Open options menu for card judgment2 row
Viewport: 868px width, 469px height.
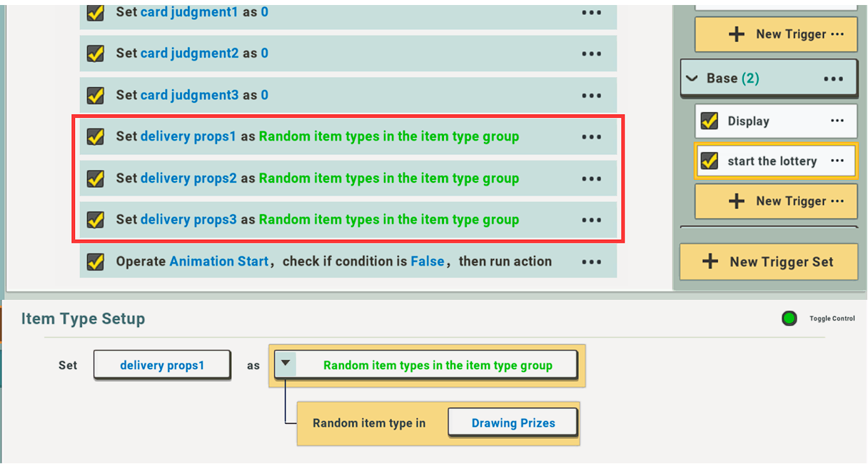tap(591, 54)
